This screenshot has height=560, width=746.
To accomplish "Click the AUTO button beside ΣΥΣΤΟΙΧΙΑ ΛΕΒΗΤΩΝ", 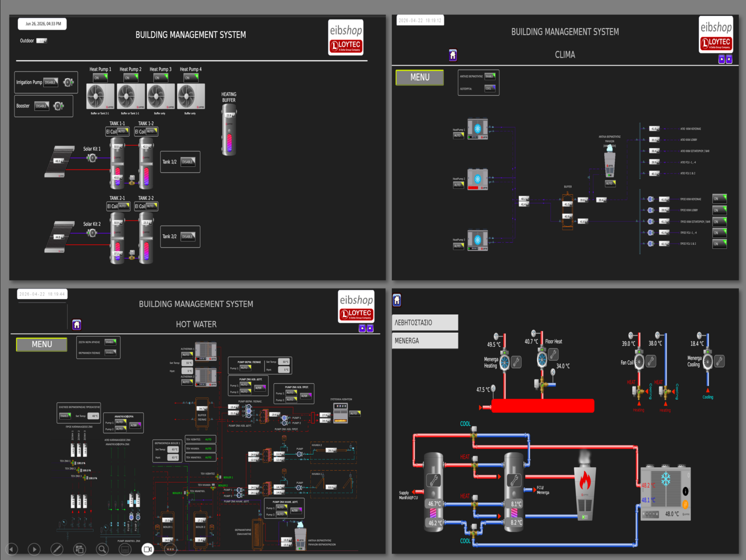I will [x=355, y=413].
